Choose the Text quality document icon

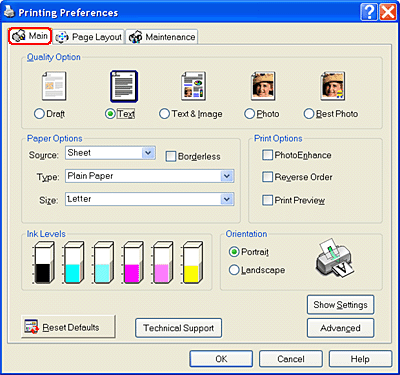pos(124,86)
